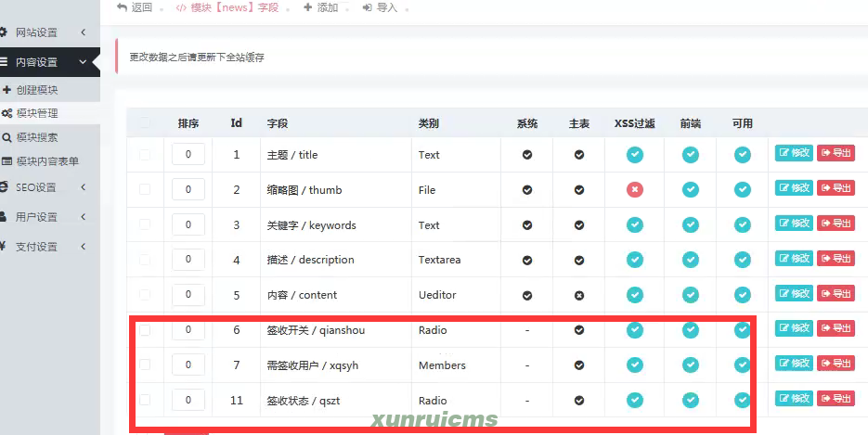Click the sort order field for title row
Image resolution: width=868 pixels, height=435 pixels.
click(x=188, y=154)
